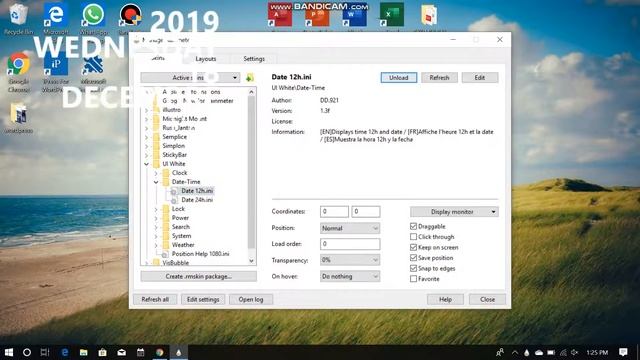This screenshot has width=640, height=360.
Task: Click the add skin folder icon beside Active skins
Action: 250,78
